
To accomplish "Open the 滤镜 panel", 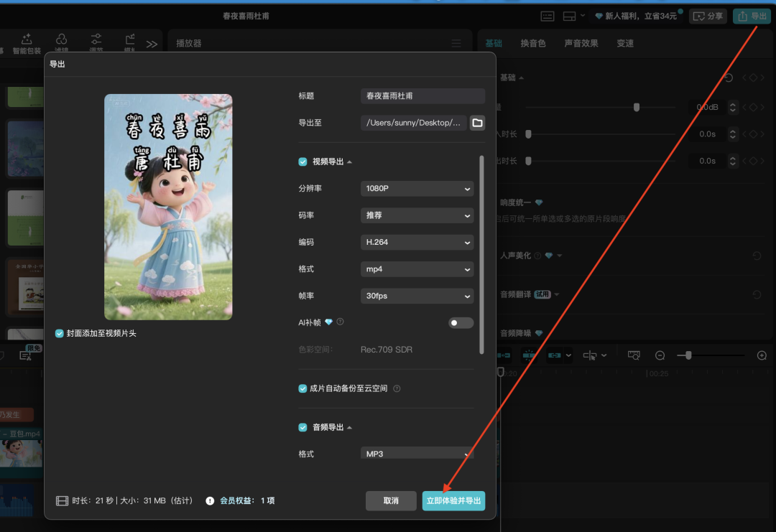I will (61, 41).
